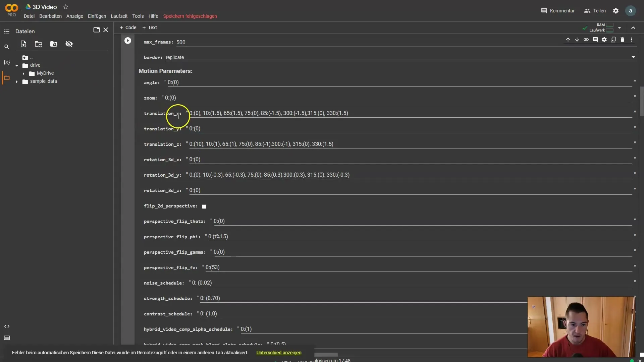The width and height of the screenshot is (644, 362).
Task: Toggle the Files folder sidebar icon
Action: (7, 78)
